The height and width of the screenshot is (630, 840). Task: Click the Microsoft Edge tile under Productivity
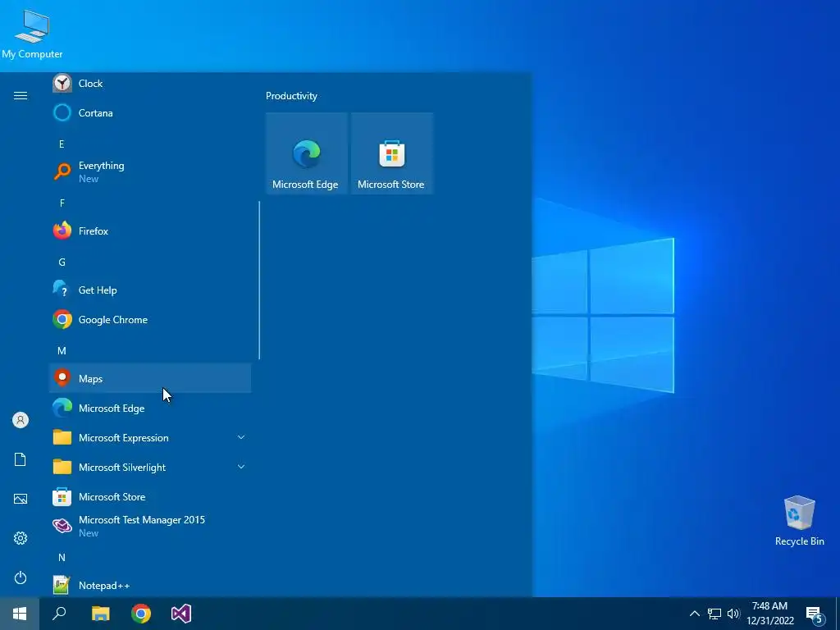[x=307, y=153]
